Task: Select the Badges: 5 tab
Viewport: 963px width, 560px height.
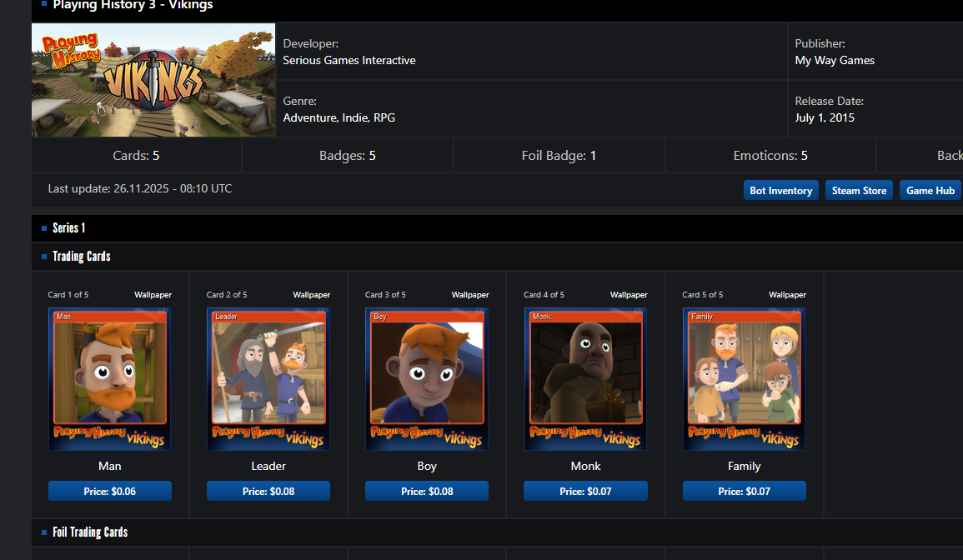Action: [x=347, y=155]
